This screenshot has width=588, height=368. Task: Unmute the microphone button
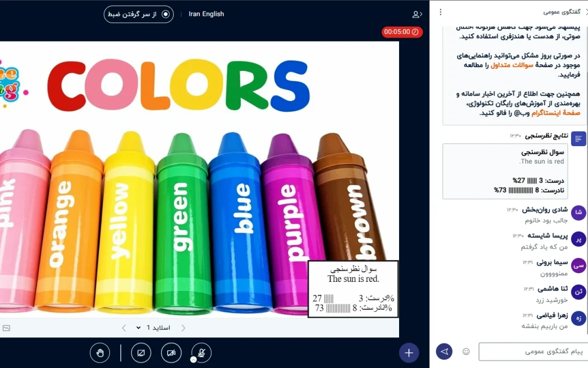point(201,353)
